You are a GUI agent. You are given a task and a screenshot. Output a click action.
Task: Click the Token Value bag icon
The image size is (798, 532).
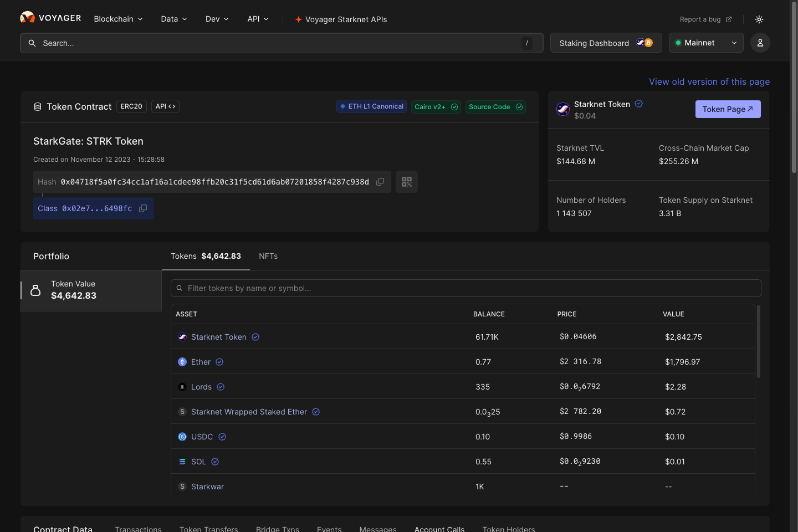tap(35, 290)
